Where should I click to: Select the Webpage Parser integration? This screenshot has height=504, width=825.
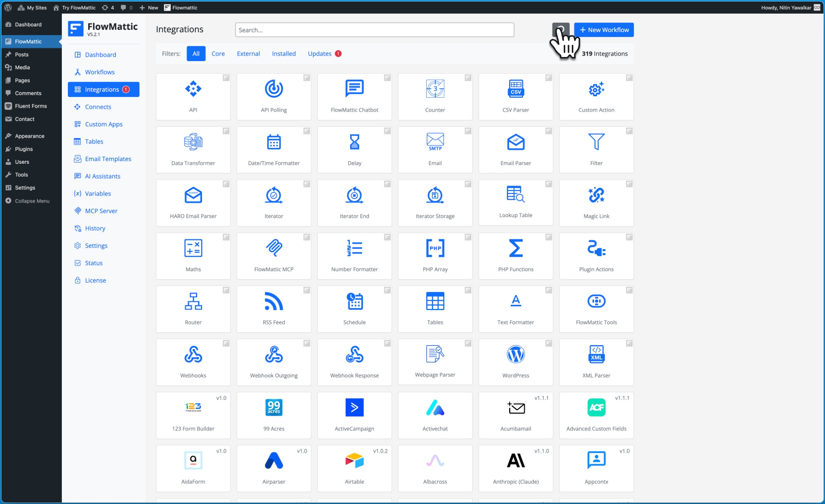(x=435, y=362)
